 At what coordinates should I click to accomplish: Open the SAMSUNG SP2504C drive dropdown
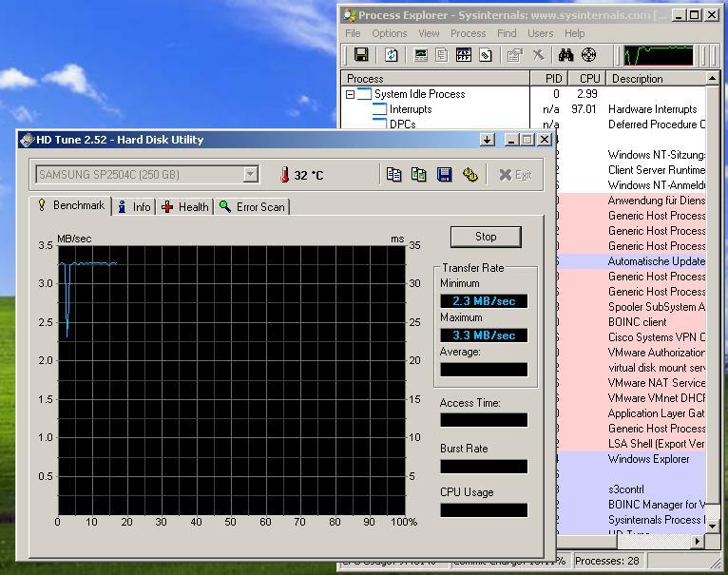point(250,175)
